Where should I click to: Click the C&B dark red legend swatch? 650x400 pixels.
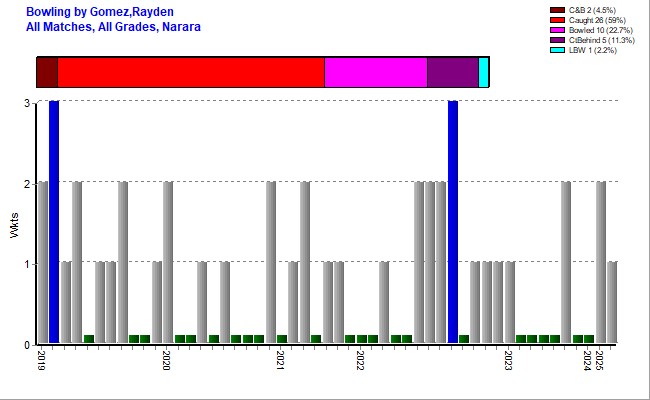point(557,10)
